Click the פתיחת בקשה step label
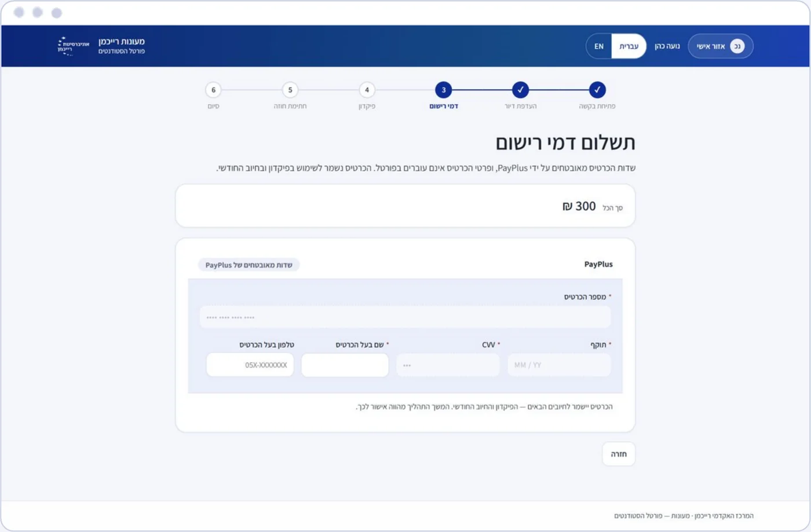Viewport: 811px width, 532px height. pyautogui.click(x=597, y=107)
